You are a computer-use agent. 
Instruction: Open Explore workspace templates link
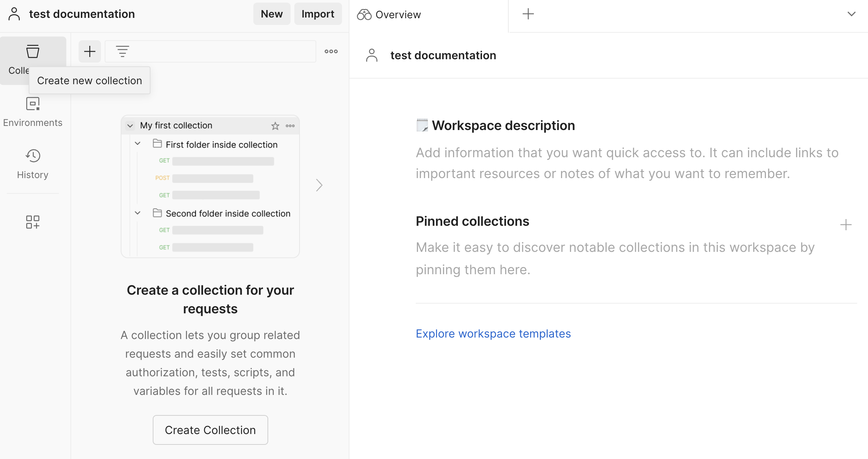[x=493, y=333]
